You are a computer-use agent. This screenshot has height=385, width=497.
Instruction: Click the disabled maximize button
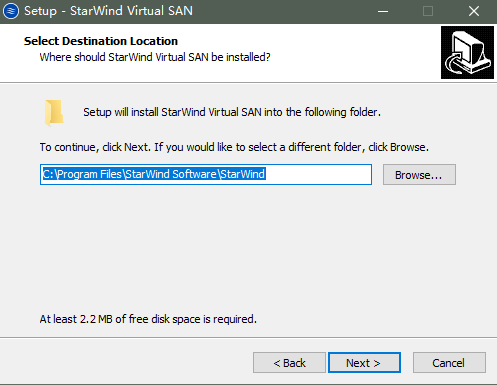coord(428,11)
